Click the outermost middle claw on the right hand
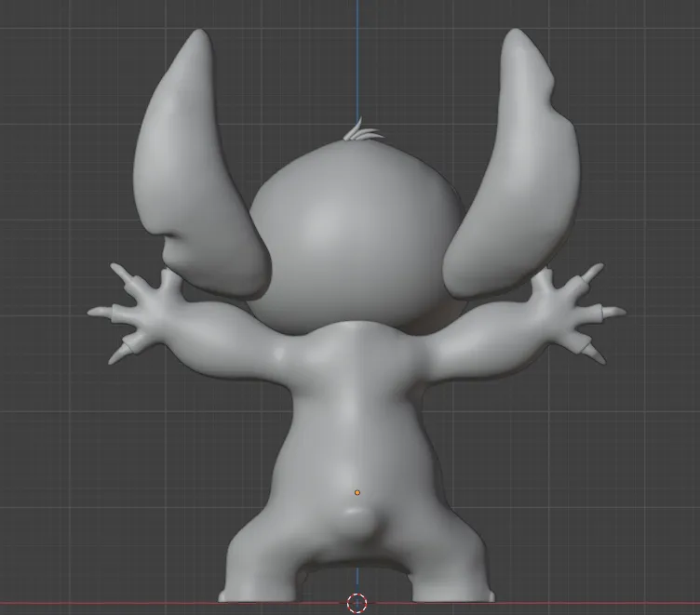Screen dimensions: 700x615 614,312
